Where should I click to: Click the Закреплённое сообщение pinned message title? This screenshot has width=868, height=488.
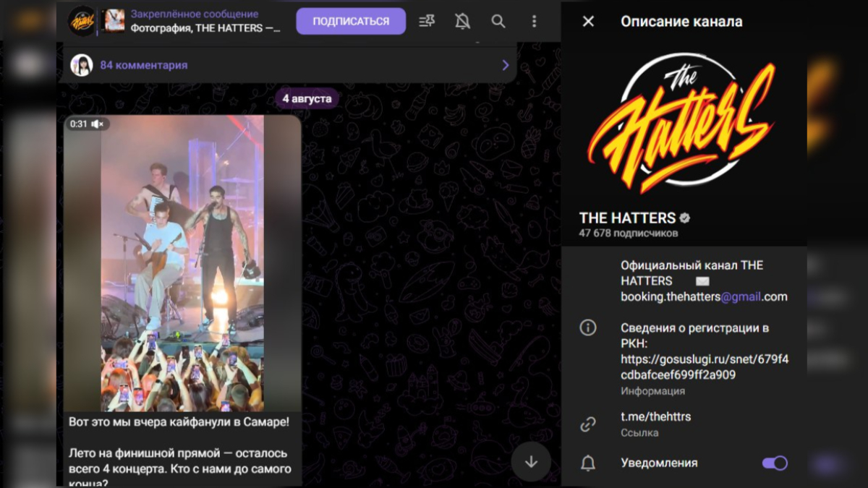tap(195, 14)
